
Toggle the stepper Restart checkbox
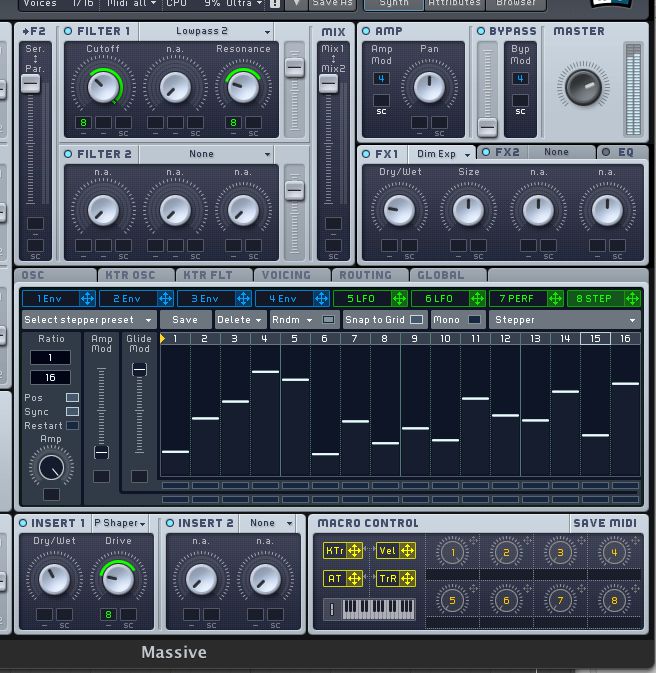[72, 426]
